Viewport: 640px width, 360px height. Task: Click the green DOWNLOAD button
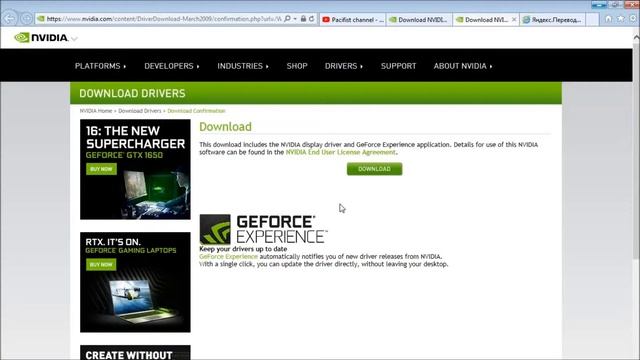[x=374, y=169]
